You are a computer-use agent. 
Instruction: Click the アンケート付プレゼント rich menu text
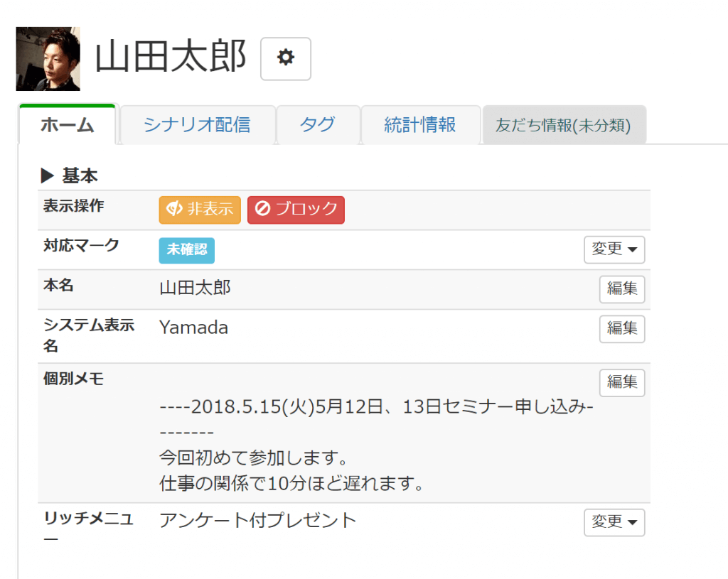click(x=257, y=520)
